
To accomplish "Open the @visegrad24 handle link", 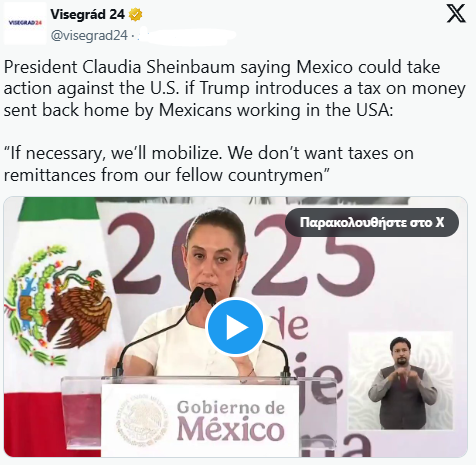I will tap(89, 35).
